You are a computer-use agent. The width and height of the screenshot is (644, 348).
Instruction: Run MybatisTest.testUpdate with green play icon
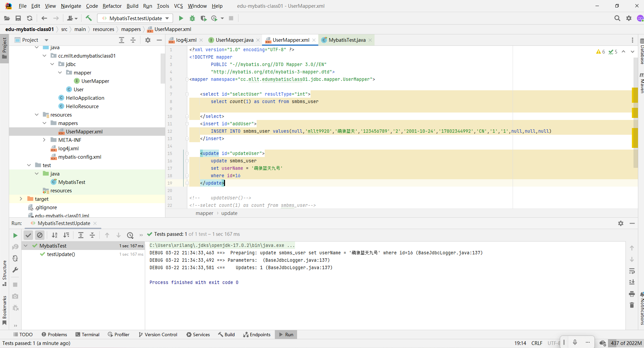click(x=181, y=18)
